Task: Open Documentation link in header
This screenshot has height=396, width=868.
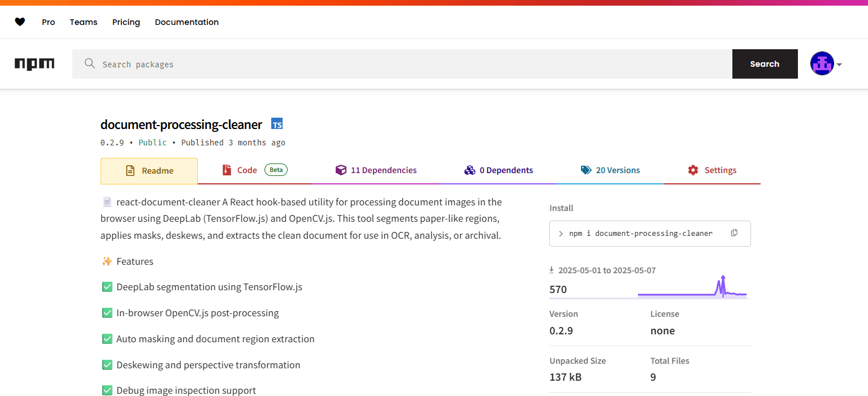Action: tap(186, 22)
